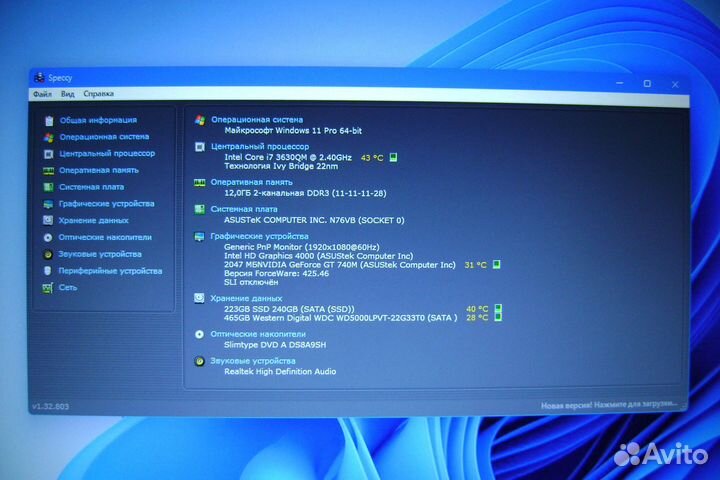Click the monitor icon beside Графические устройства heading
The image size is (720, 480).
pyautogui.click(x=200, y=236)
